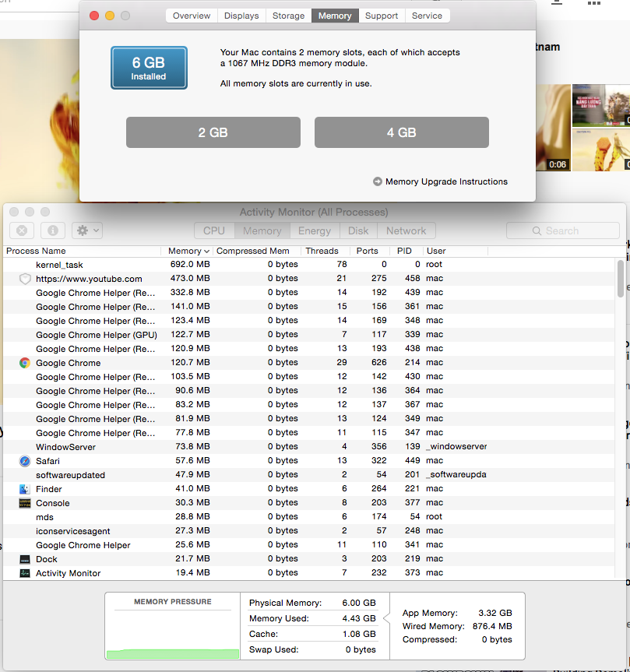Image resolution: width=630 pixels, height=672 pixels.
Task: Open the Support tab
Action: [x=382, y=16]
